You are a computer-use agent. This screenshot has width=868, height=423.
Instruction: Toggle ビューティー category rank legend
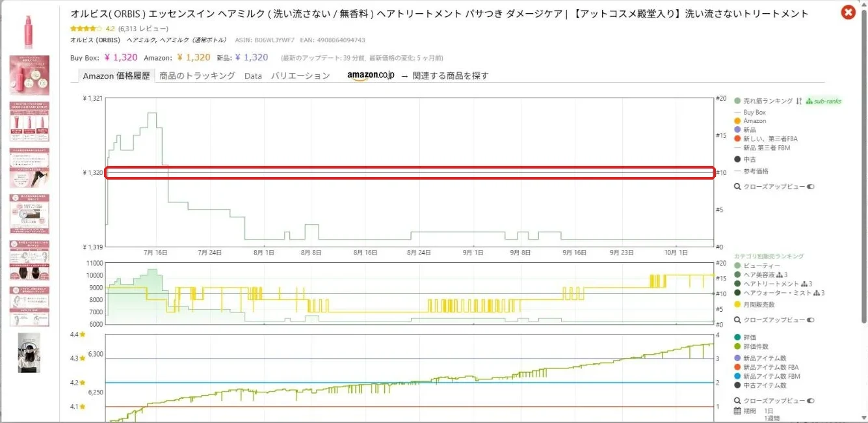click(x=757, y=266)
